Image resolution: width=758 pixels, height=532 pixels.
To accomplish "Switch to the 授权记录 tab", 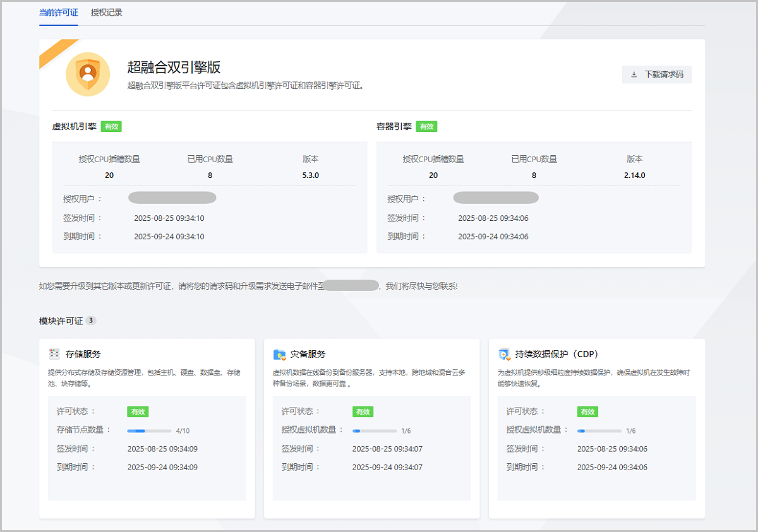I will coord(107,13).
